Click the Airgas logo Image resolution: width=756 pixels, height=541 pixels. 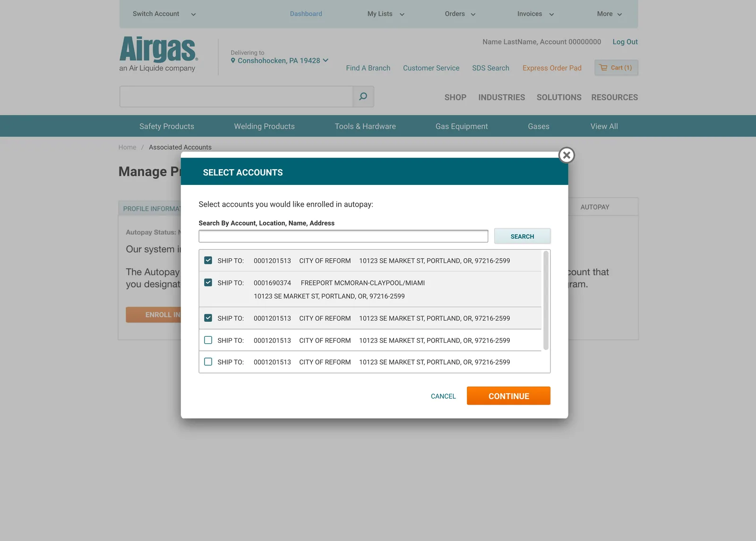[x=158, y=54]
